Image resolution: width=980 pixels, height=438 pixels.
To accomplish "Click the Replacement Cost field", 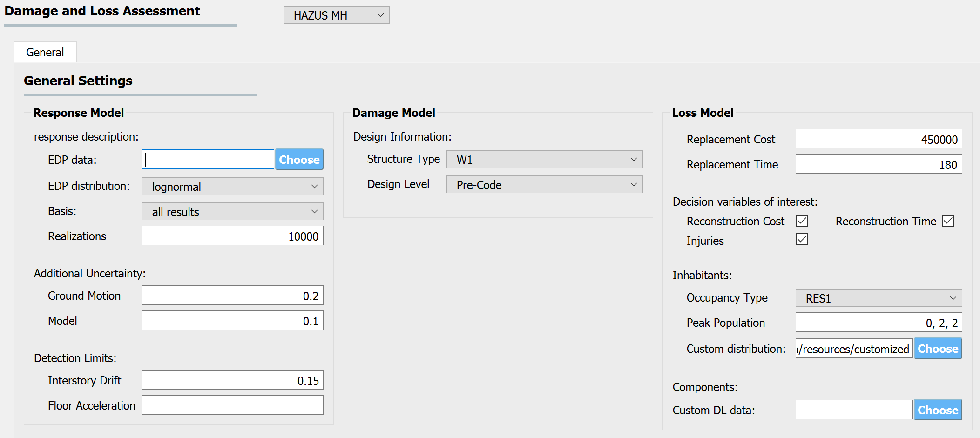I will click(x=879, y=139).
